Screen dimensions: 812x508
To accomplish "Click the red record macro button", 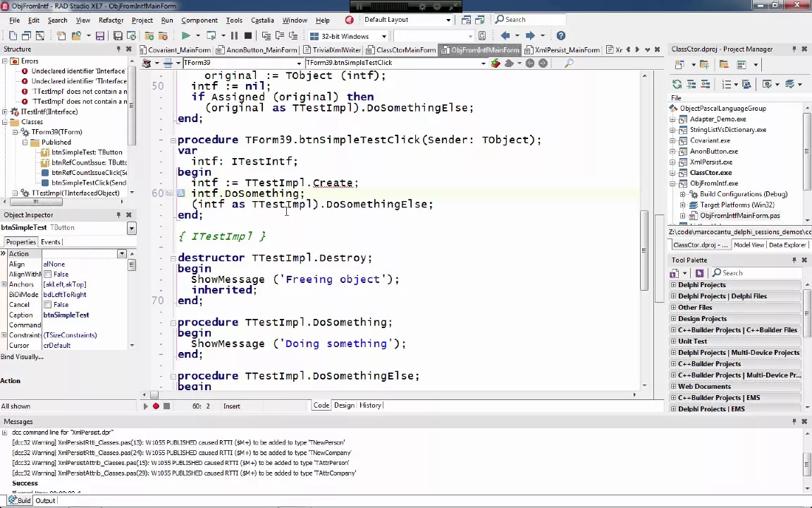I will point(156,406).
